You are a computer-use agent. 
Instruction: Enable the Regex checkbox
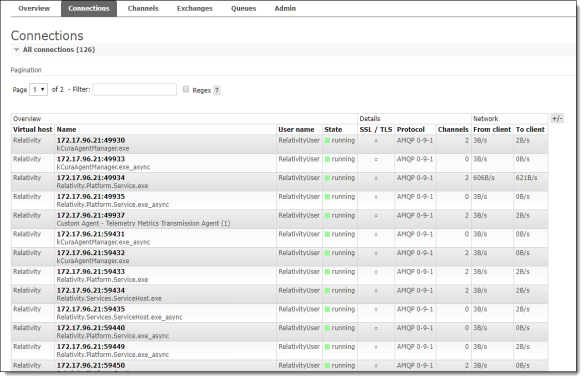click(186, 89)
